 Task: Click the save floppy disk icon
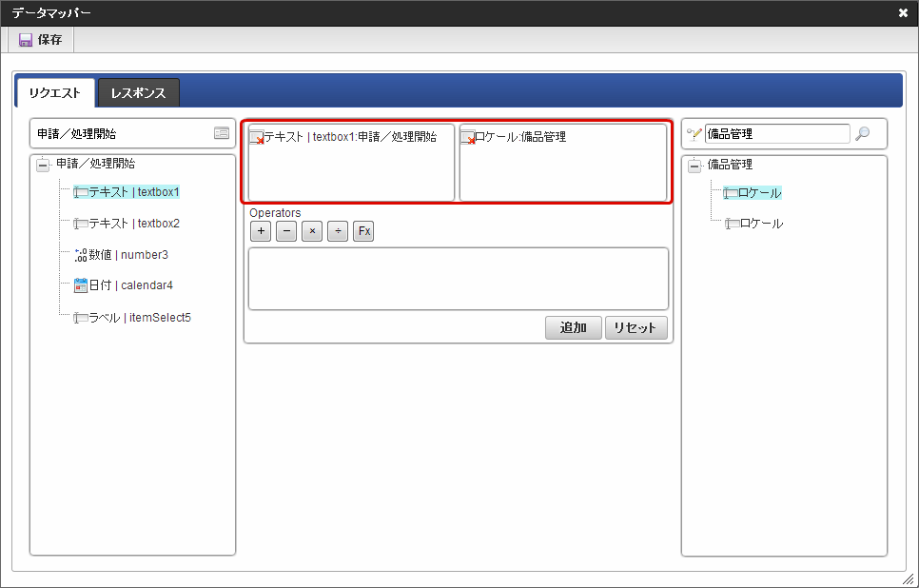point(26,40)
